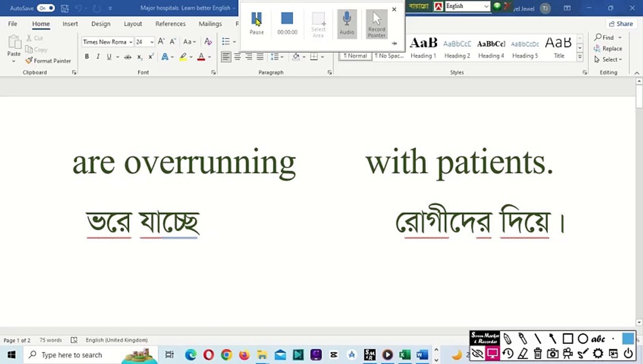The height and width of the screenshot is (364, 643).
Task: Increase font size with grow font button
Action: coord(161,41)
